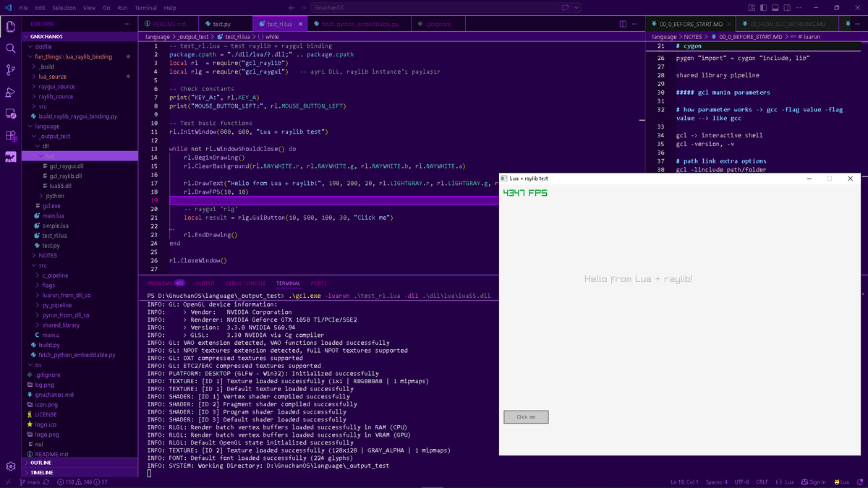Open errors and warnings count in status bar
The width and height of the screenshot is (868, 488).
[82, 481]
